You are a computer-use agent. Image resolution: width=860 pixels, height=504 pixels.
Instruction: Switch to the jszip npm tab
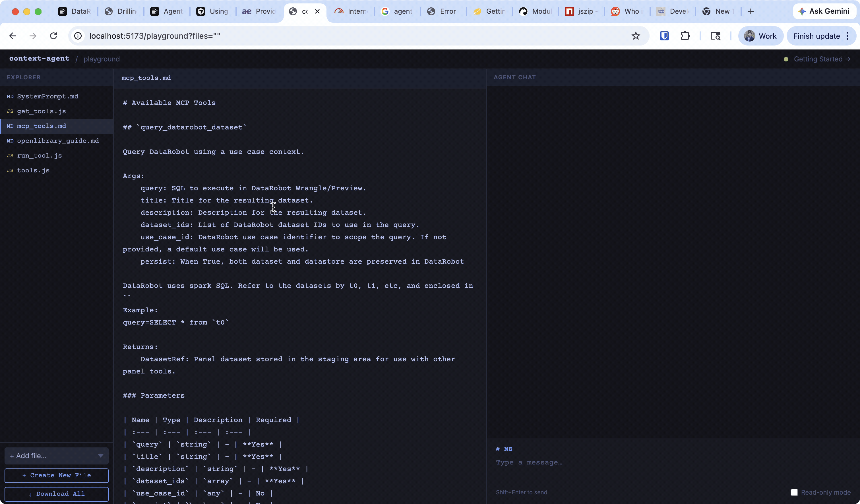point(582,12)
